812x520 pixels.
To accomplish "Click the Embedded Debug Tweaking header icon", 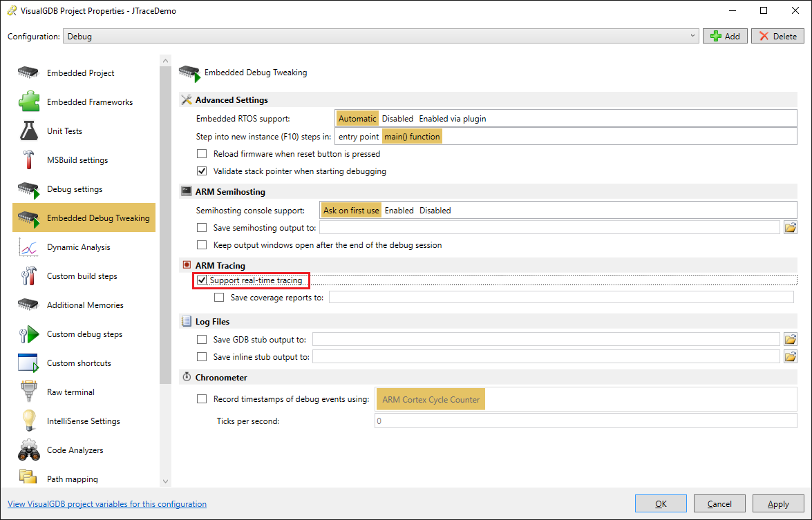I will pyautogui.click(x=189, y=73).
